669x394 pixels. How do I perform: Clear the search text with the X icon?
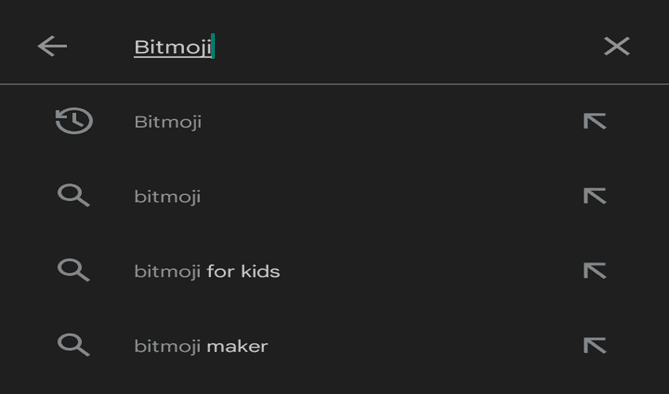coord(617,46)
